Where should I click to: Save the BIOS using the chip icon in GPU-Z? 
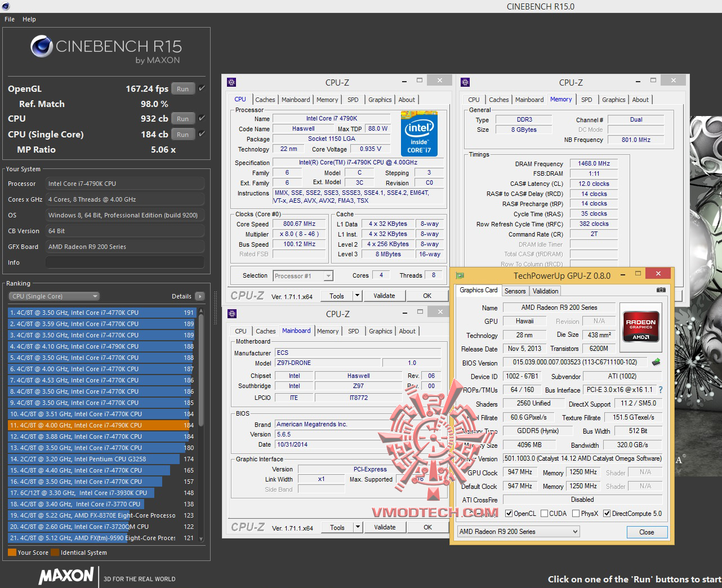(x=656, y=362)
